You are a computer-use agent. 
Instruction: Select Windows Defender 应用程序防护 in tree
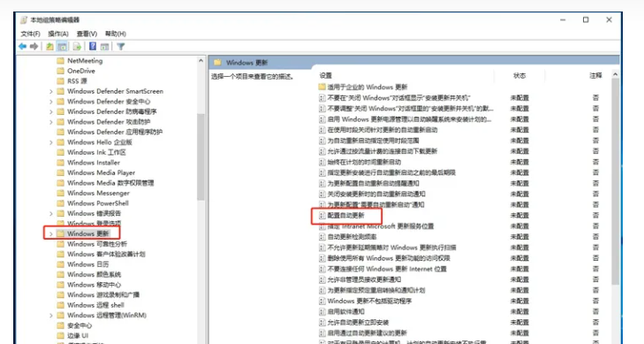point(115,132)
